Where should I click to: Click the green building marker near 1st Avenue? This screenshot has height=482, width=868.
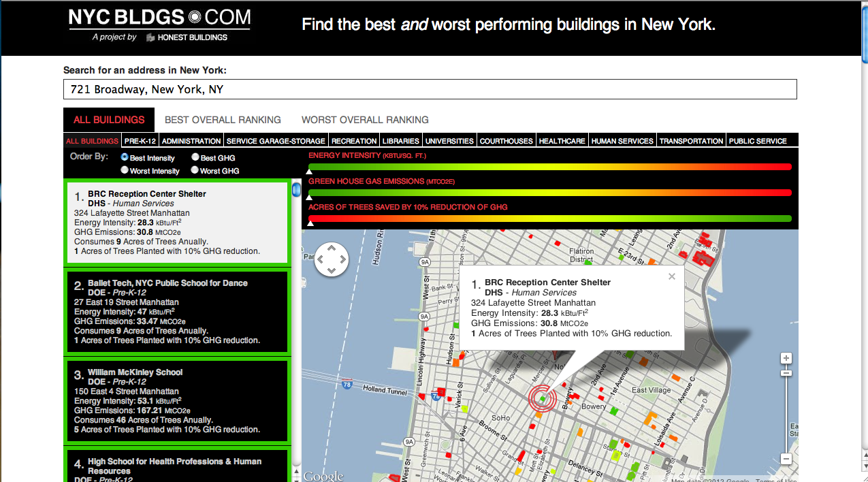click(x=628, y=355)
